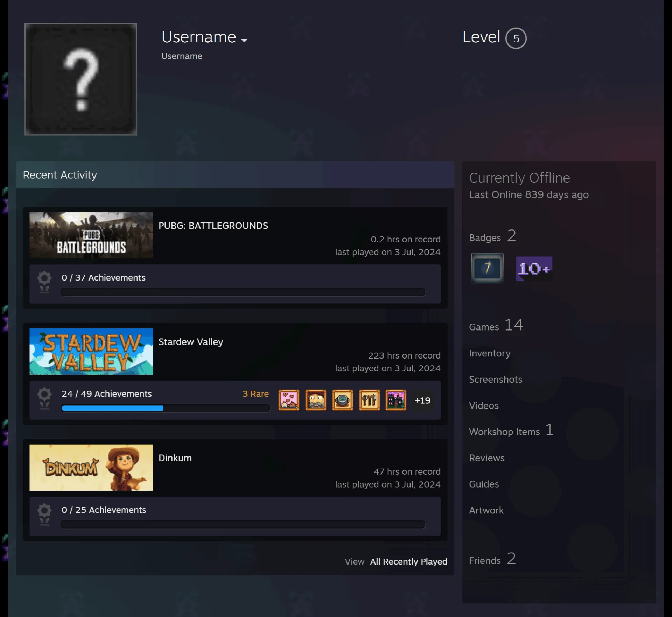Open the Friends 2 list

pyautogui.click(x=492, y=559)
